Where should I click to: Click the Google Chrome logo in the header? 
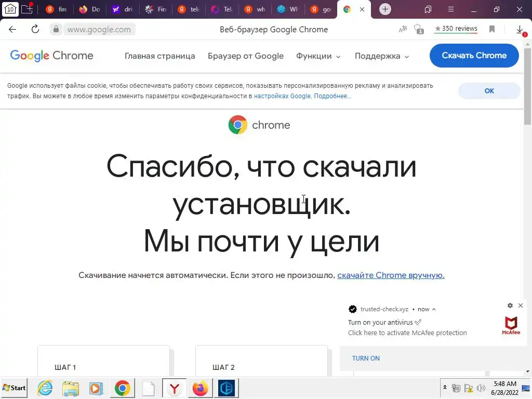pyautogui.click(x=51, y=55)
